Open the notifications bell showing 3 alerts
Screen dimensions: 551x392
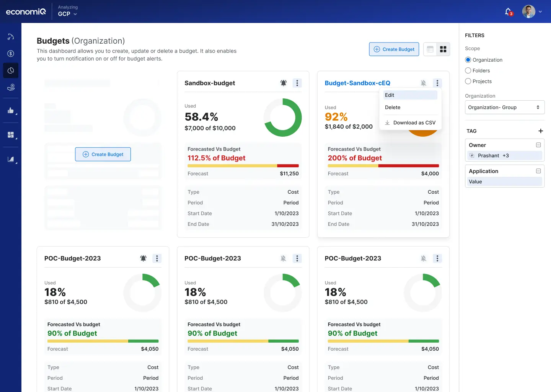point(507,11)
